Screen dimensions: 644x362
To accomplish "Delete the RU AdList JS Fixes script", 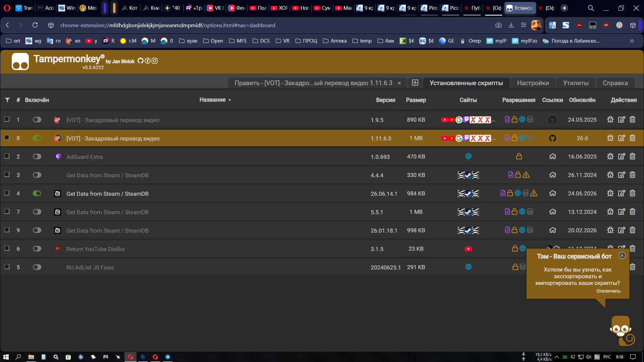I will 633,267.
